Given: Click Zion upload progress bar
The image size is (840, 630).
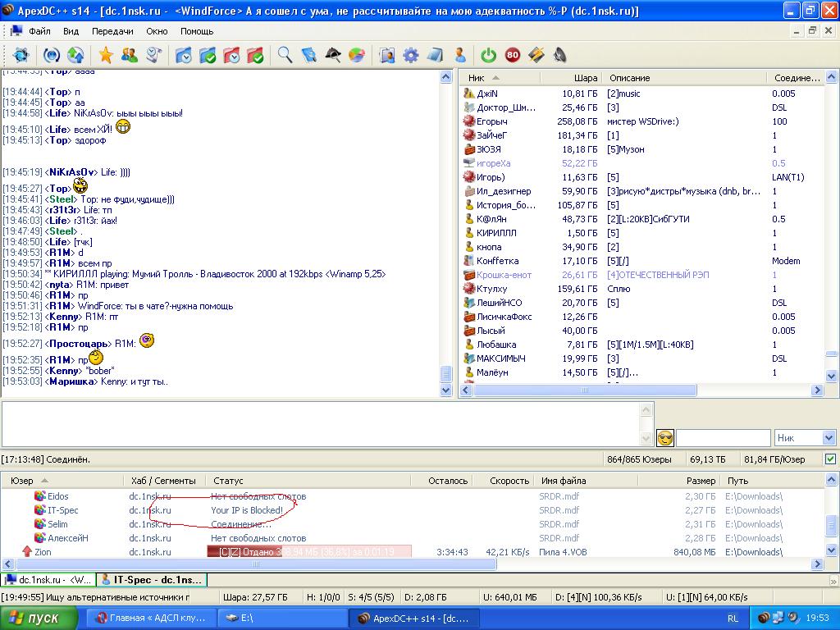Looking at the screenshot, I should pos(308,552).
